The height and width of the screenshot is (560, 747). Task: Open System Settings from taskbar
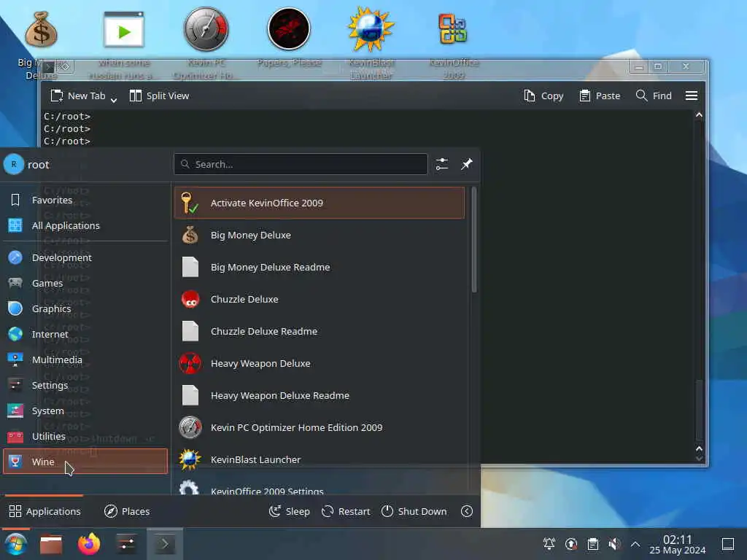click(126, 544)
